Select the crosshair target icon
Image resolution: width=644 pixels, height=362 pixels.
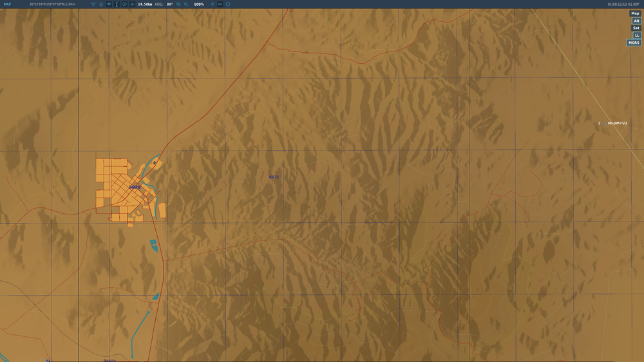tap(101, 4)
